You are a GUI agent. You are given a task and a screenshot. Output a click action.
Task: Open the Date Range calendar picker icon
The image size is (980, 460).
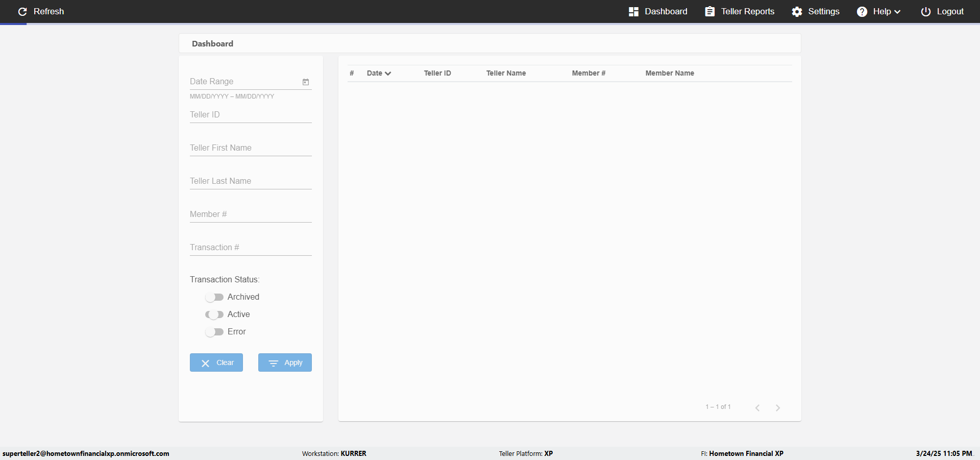pos(306,82)
